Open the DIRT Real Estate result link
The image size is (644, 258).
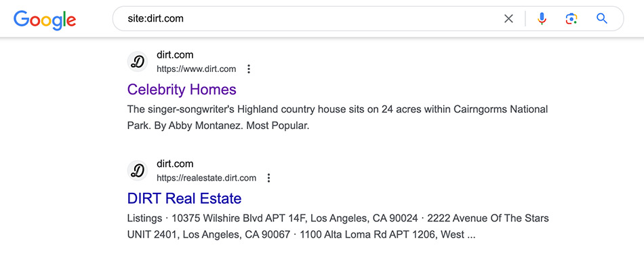(184, 198)
